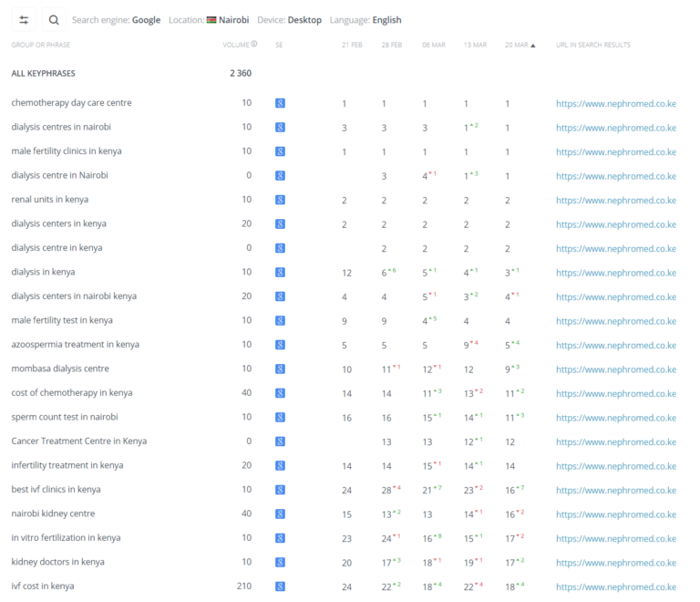The image size is (700, 602).
Task: Click volume value 210 for ivf cost
Action: 244,586
